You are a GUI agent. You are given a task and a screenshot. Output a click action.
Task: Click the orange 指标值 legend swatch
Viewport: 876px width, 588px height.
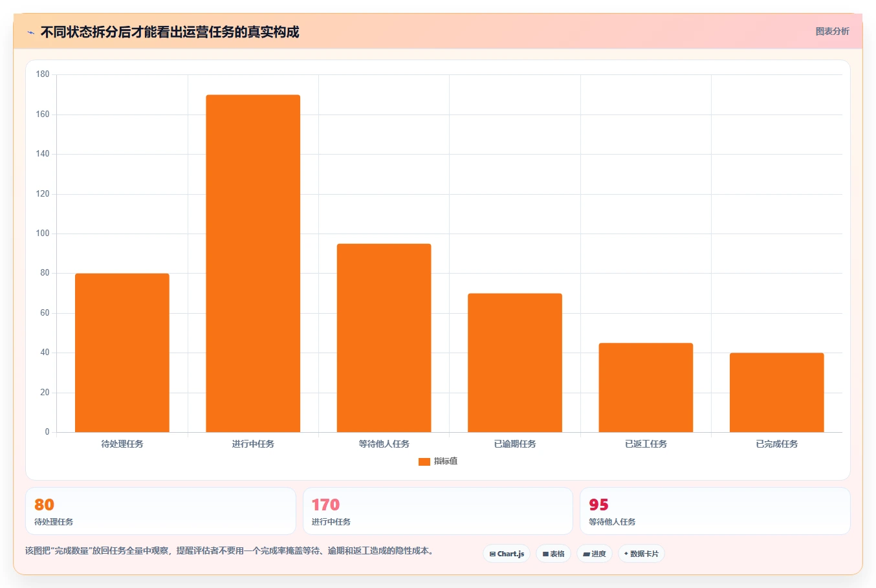pyautogui.click(x=424, y=461)
